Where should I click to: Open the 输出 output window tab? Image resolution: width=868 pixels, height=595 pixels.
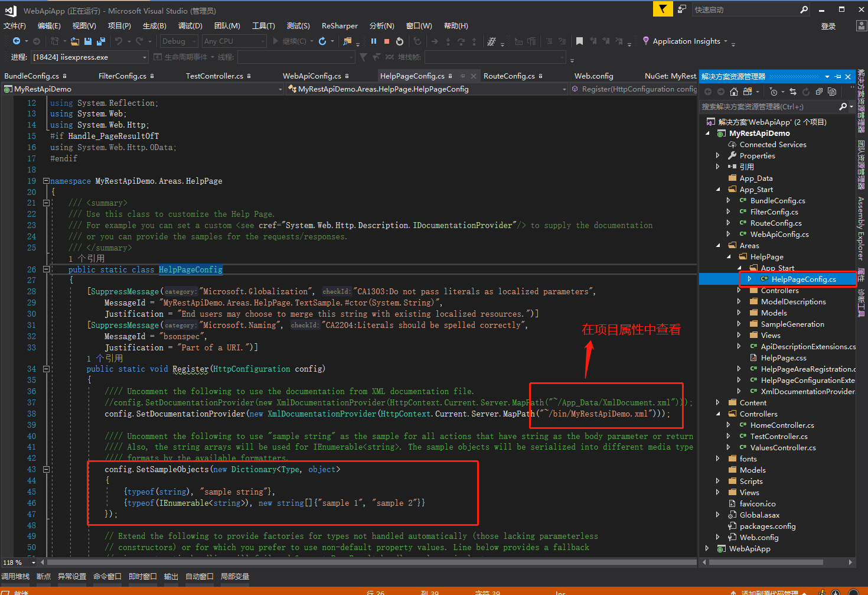(x=171, y=576)
